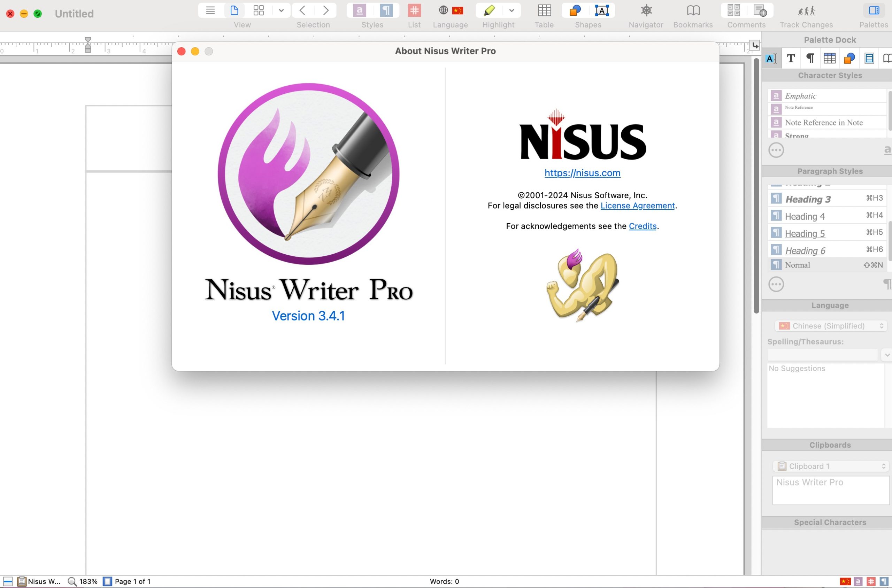Select the Document layout palette group tab

(x=869, y=58)
